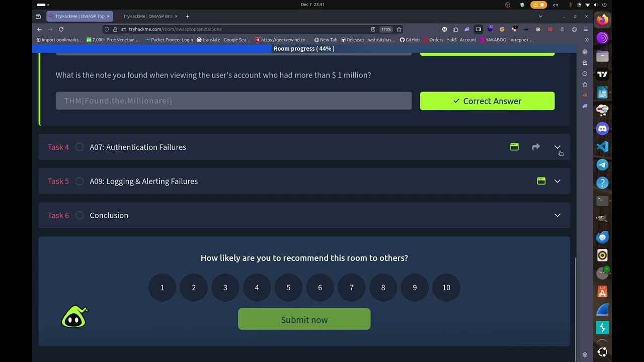Open Ubuntu Software from the dock

602,291
